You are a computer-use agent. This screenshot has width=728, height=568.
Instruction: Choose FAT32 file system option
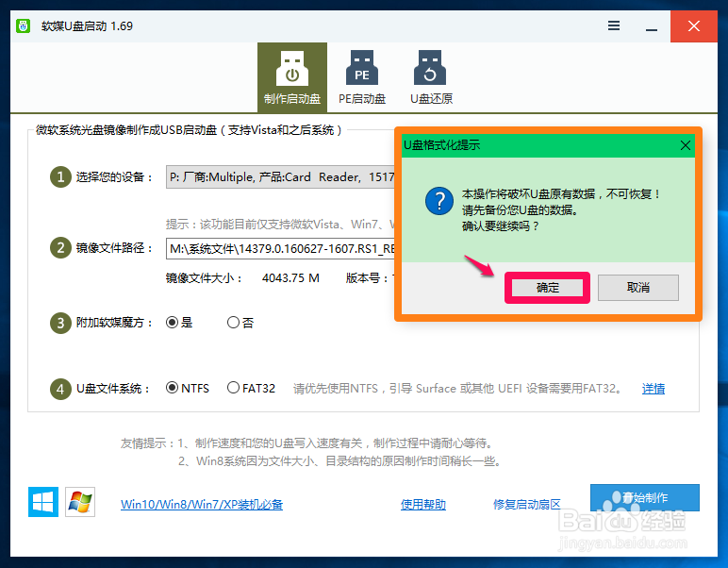tap(251, 388)
